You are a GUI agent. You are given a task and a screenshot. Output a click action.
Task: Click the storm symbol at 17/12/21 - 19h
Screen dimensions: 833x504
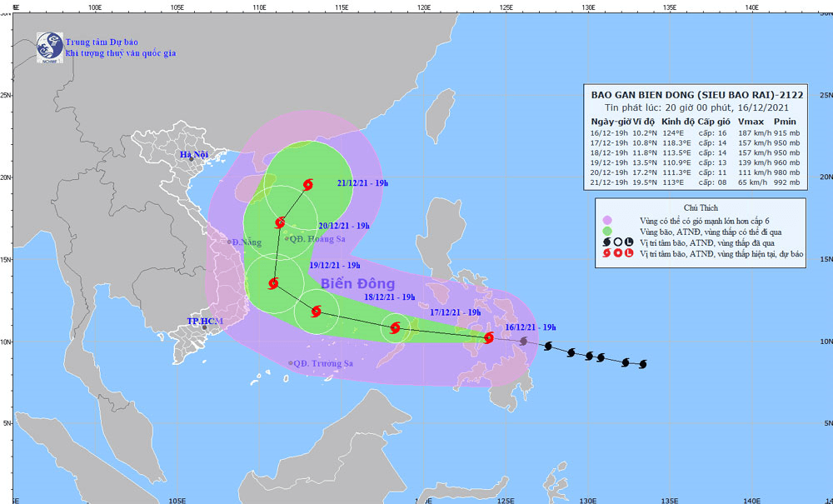[395, 327]
